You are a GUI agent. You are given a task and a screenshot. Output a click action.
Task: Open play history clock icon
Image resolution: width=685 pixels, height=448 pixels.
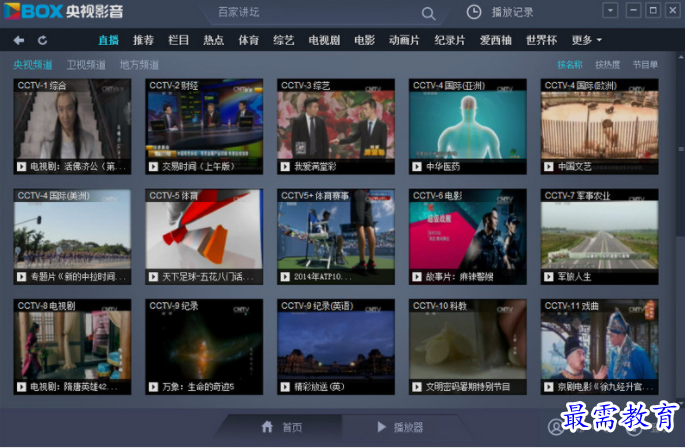click(474, 12)
